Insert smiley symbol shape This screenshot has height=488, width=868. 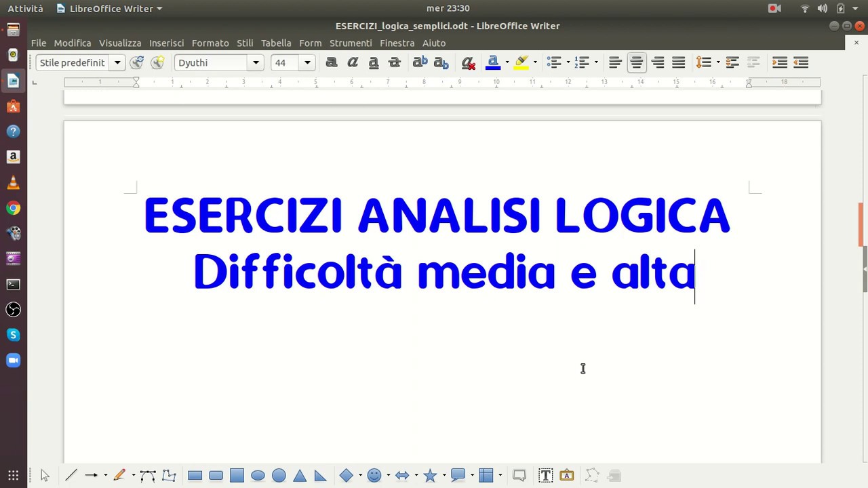[374, 475]
